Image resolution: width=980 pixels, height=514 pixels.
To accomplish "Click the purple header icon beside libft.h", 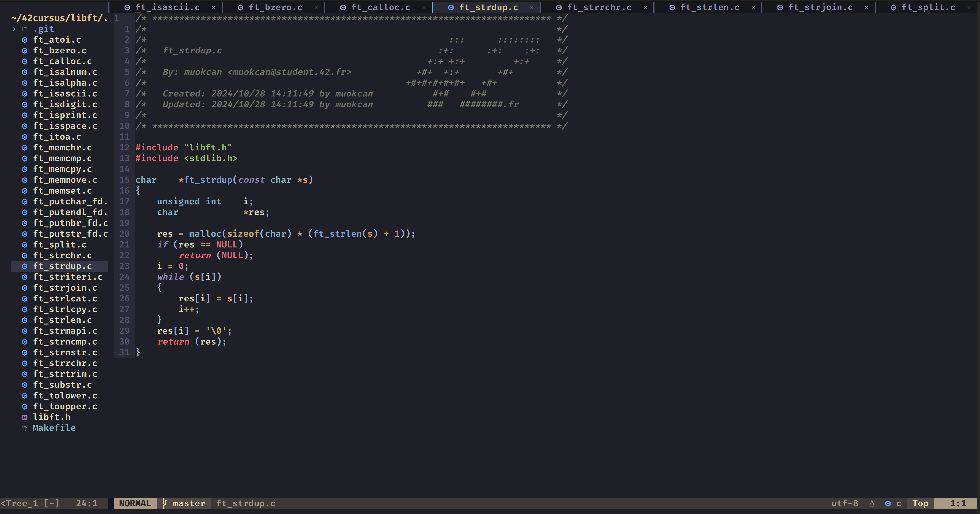I will [25, 417].
